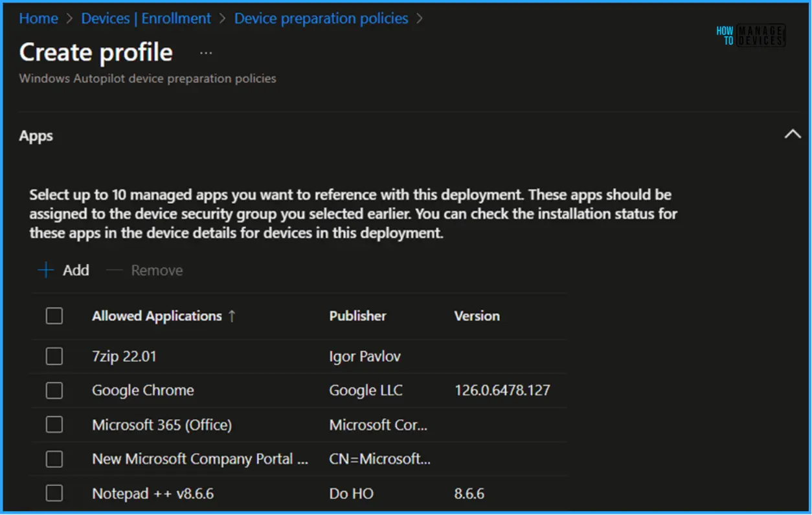The image size is (812, 515).
Task: Click the Home link
Action: (38, 18)
